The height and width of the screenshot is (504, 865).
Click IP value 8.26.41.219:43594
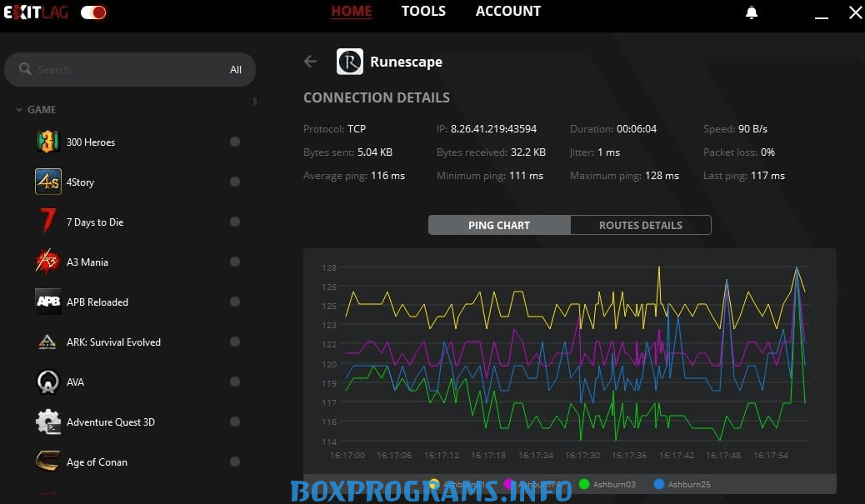pos(493,128)
